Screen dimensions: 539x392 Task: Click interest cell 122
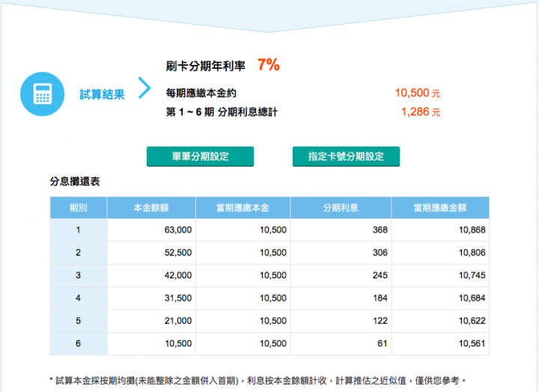(x=341, y=320)
